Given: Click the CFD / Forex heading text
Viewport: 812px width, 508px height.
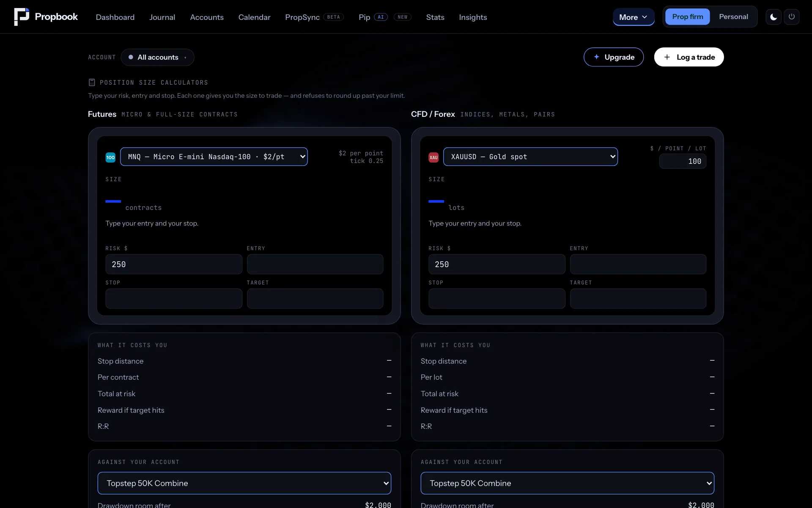Looking at the screenshot, I should point(433,114).
